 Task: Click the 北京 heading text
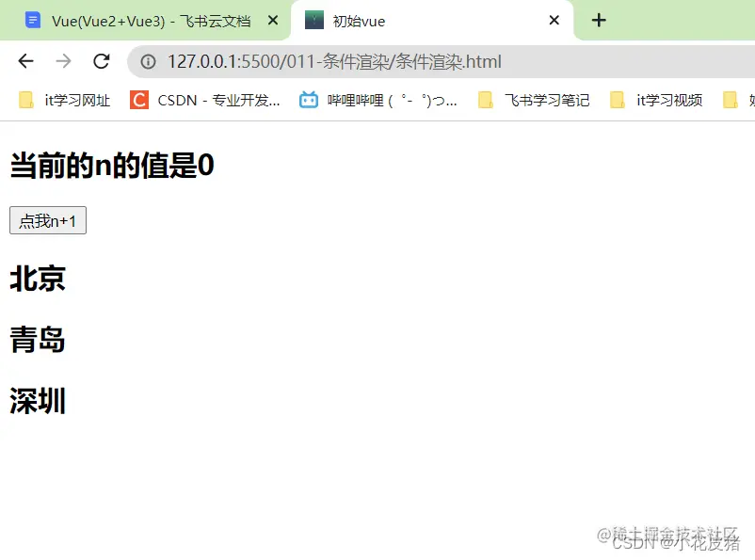[37, 280]
